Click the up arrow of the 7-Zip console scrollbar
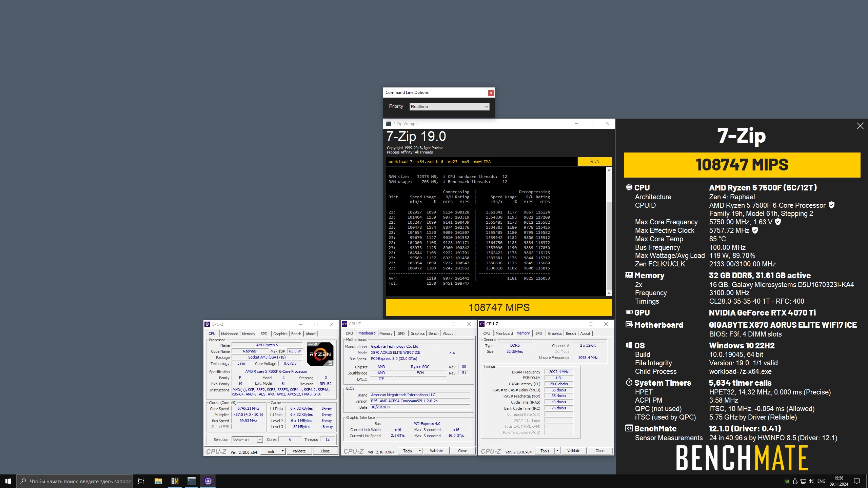 (x=609, y=170)
